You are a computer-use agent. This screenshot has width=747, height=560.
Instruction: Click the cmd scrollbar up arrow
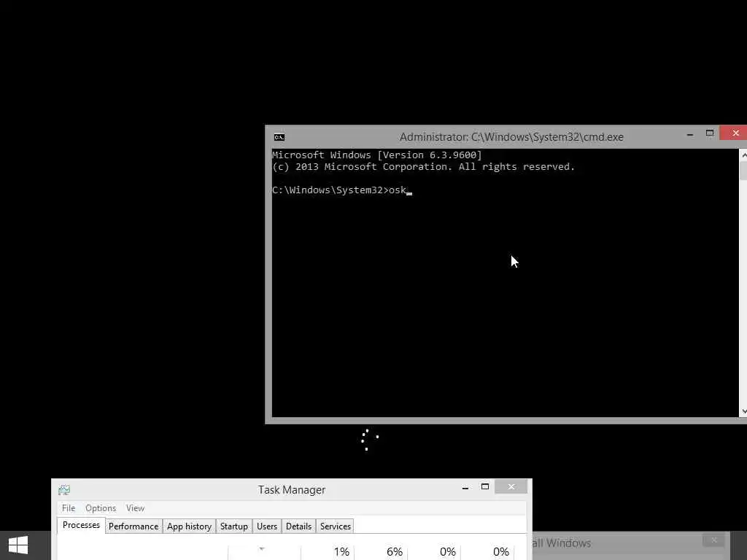[x=743, y=155]
